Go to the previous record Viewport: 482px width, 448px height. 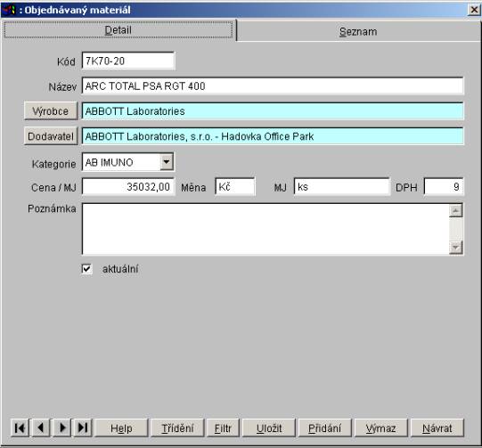pos(41,428)
